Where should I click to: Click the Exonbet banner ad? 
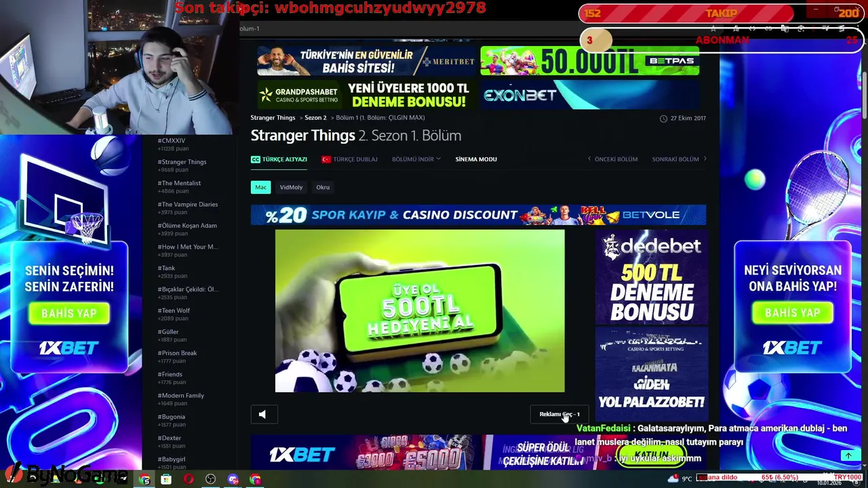[589, 95]
